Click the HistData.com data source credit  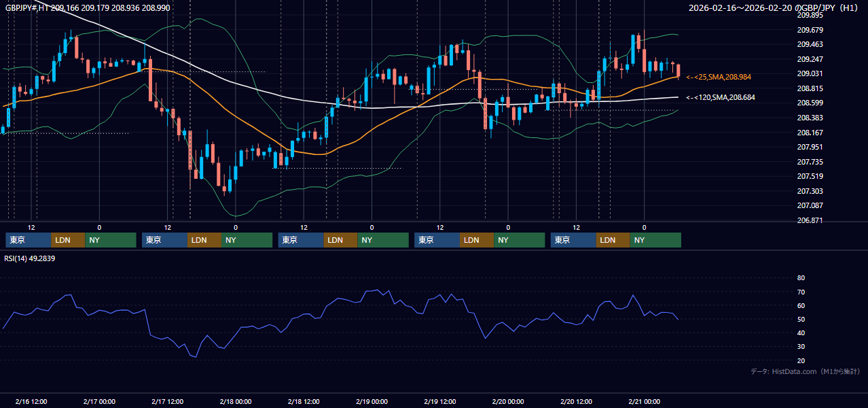[806, 371]
